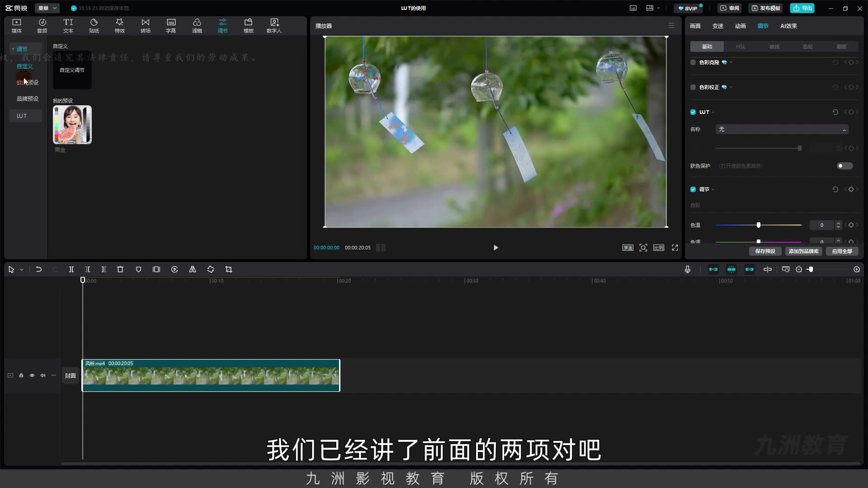The width and height of the screenshot is (868, 488).
Task: Expand the 色彩克隆 section arrow
Action: tap(731, 62)
